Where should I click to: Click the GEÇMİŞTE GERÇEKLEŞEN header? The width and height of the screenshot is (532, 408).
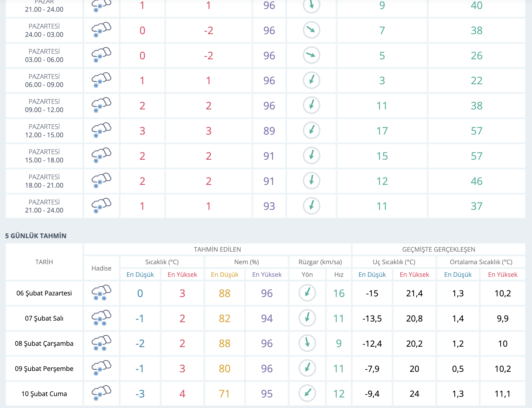pos(438,249)
